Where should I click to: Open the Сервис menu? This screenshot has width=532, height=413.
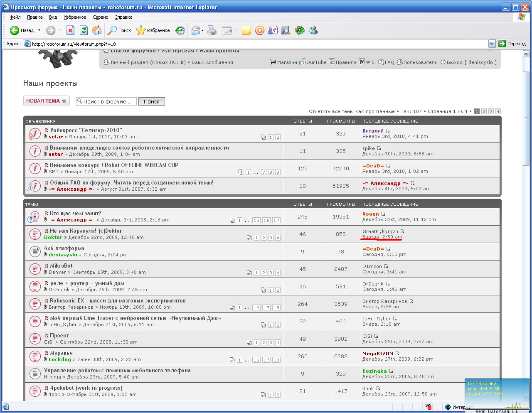point(100,17)
